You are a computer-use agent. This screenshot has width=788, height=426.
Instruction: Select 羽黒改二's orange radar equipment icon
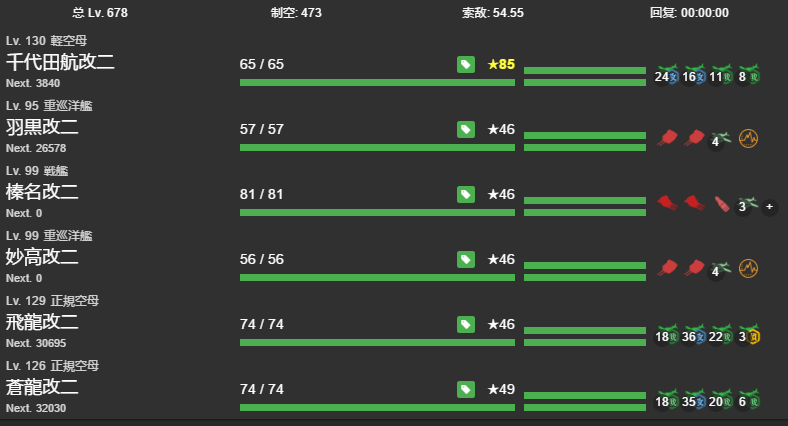(748, 139)
